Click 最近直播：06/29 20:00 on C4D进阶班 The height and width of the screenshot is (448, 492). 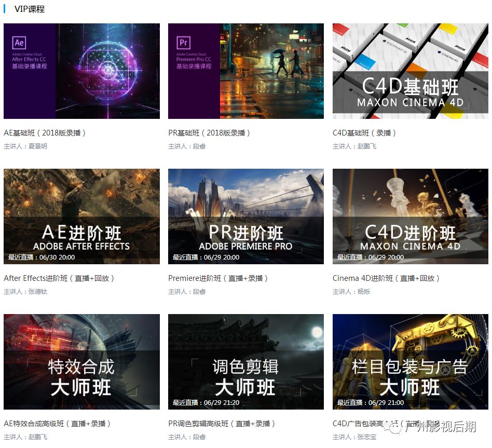point(370,257)
